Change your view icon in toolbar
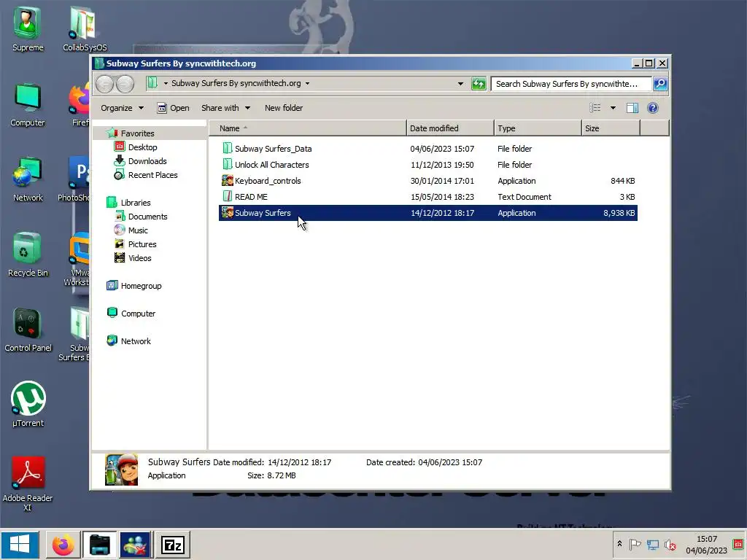This screenshot has height=560, width=747. click(595, 108)
